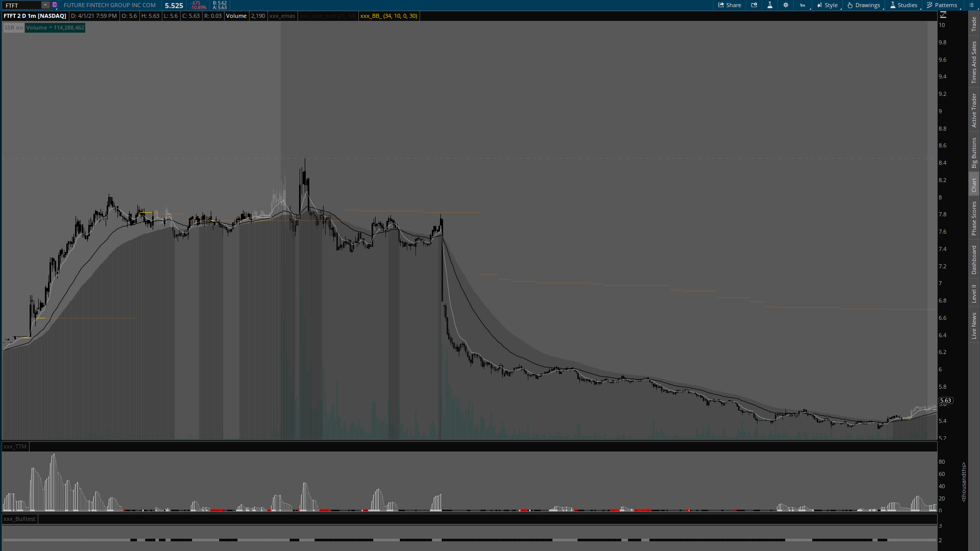Viewport: 980px width, 551px height.
Task: Click the xxx_TTM lower study label
Action: (x=15, y=446)
